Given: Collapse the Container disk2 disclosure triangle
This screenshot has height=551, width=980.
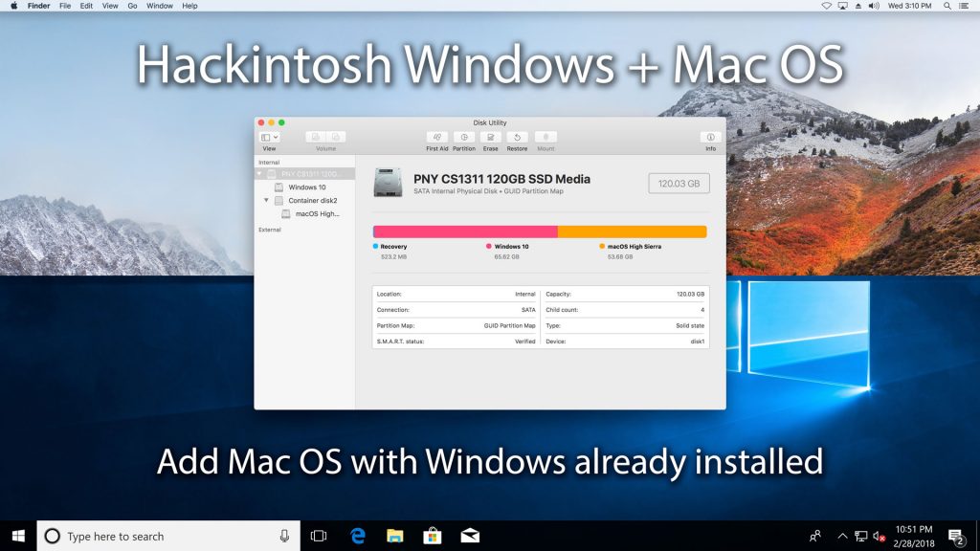Looking at the screenshot, I should 266,201.
